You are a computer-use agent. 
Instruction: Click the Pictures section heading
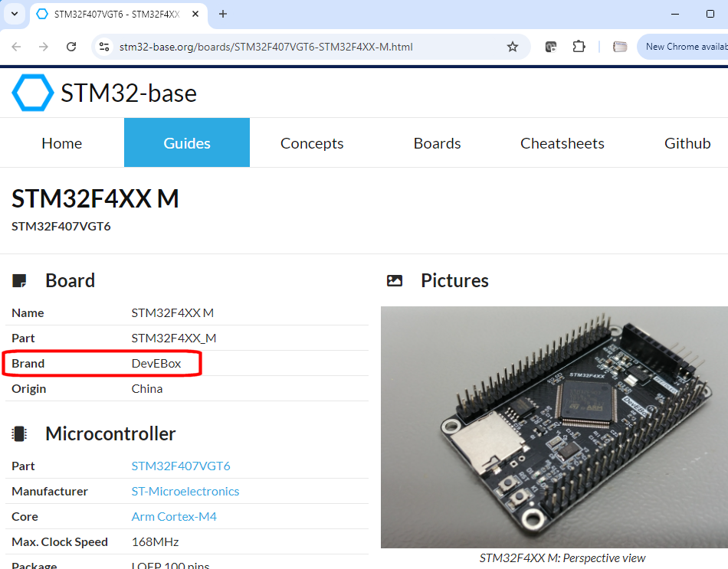pos(454,281)
